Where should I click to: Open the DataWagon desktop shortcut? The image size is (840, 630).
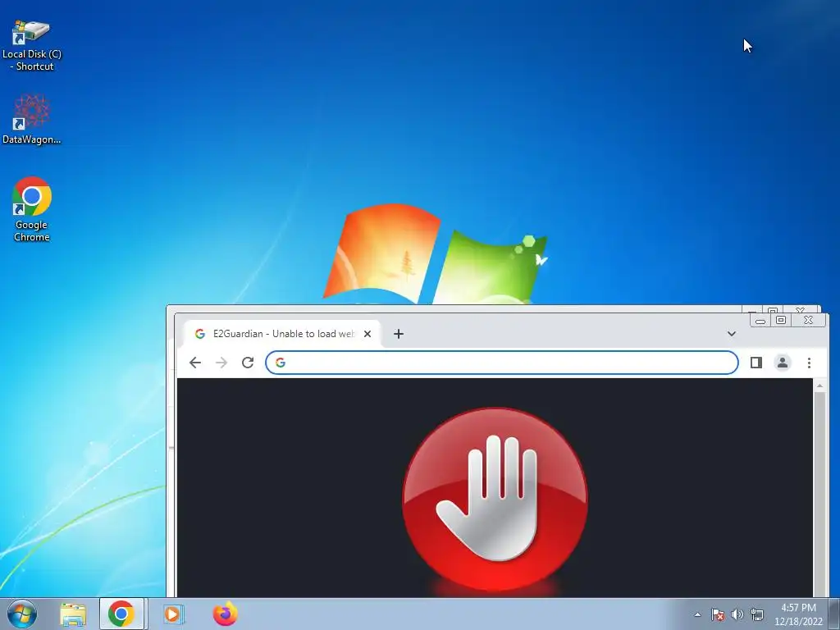[32, 119]
